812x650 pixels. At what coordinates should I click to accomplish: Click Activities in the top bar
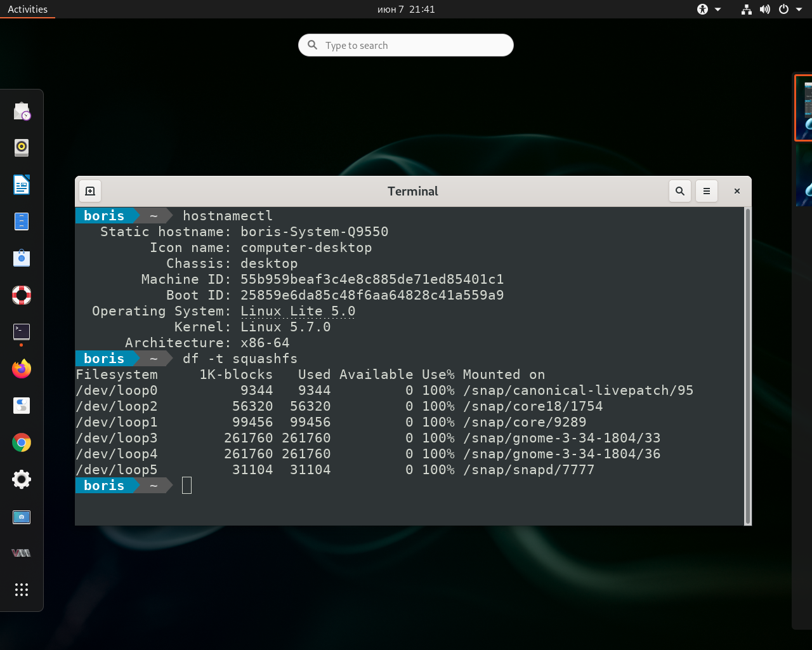pos(27,9)
